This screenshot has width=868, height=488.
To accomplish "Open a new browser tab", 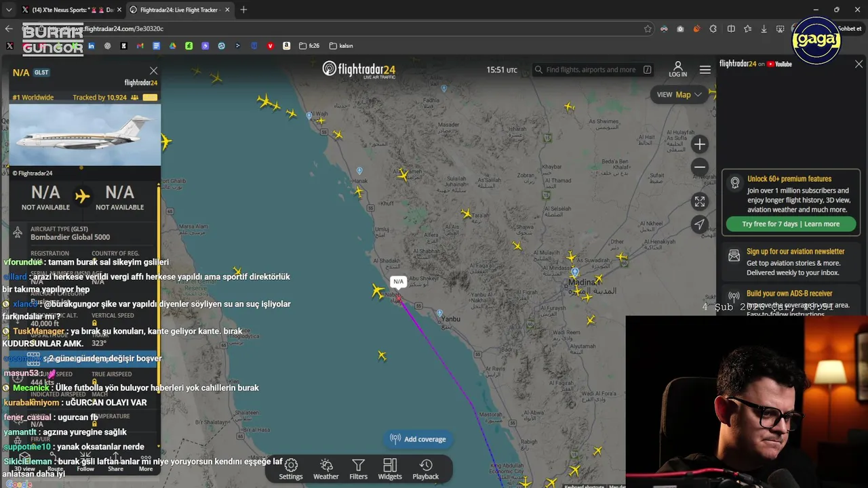I will coord(243,9).
